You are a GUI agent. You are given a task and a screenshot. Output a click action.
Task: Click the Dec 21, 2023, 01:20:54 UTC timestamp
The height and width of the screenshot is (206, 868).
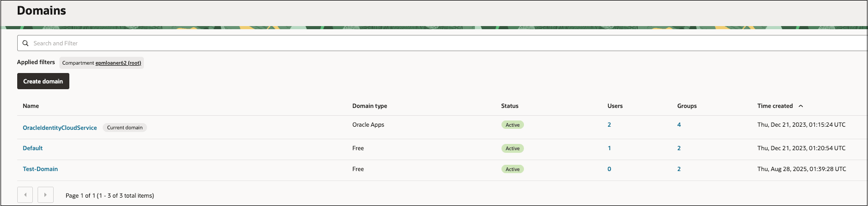801,148
